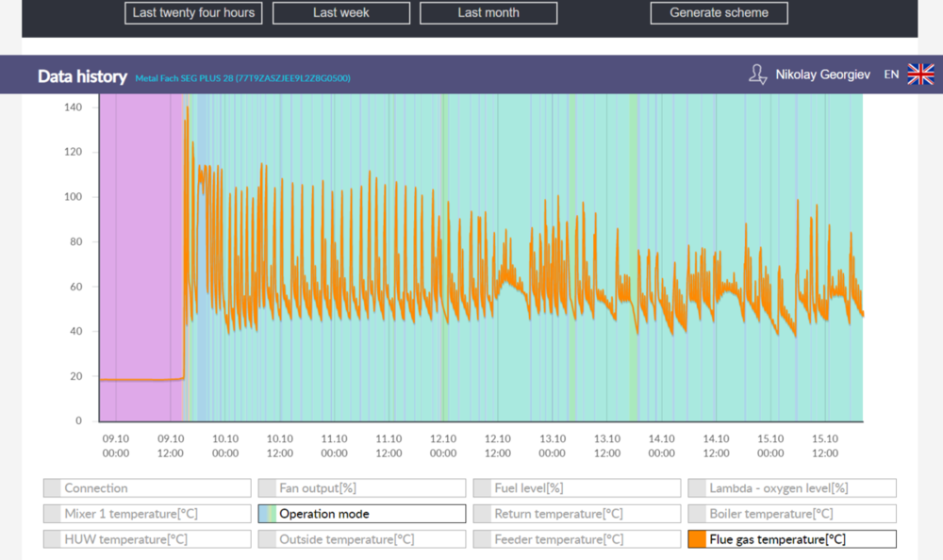Select the Last month range button
943x560 pixels.
[488, 13]
